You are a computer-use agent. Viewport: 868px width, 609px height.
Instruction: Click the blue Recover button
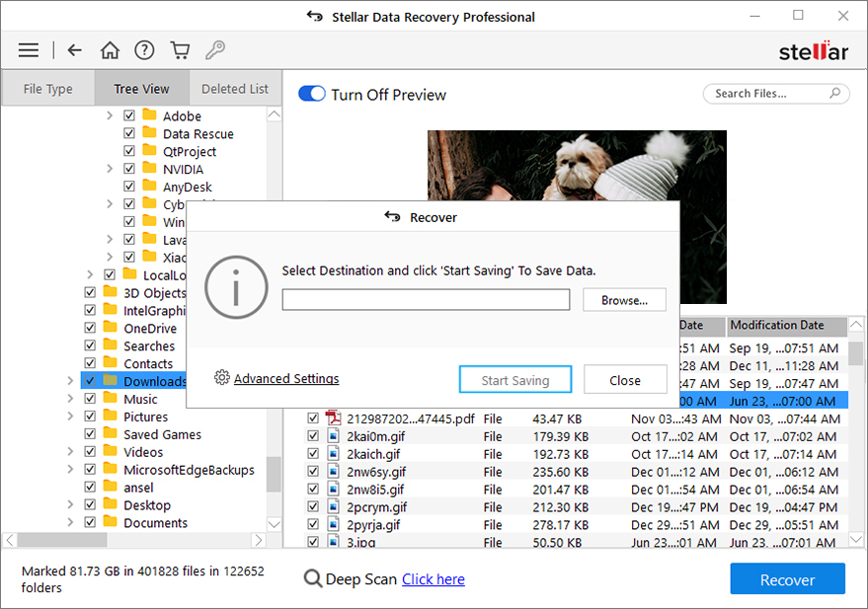(x=787, y=579)
